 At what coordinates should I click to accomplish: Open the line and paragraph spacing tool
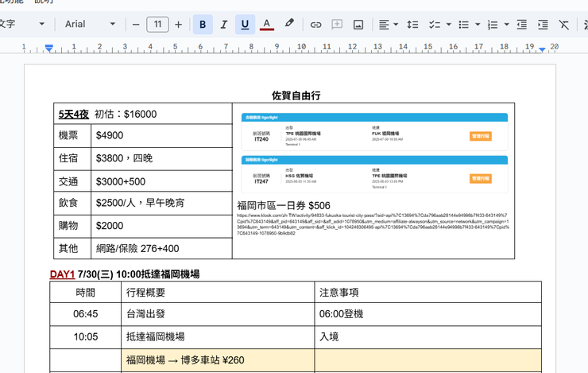click(x=412, y=25)
